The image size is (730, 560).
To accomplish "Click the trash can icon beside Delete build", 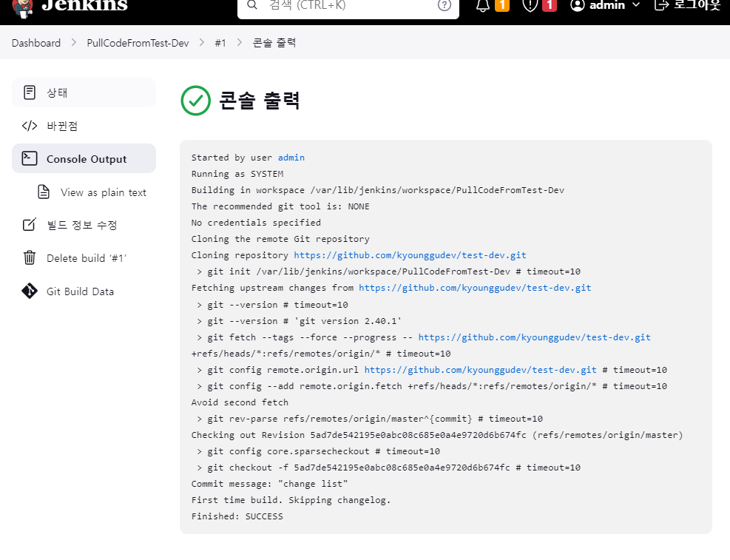I will coord(30,257).
